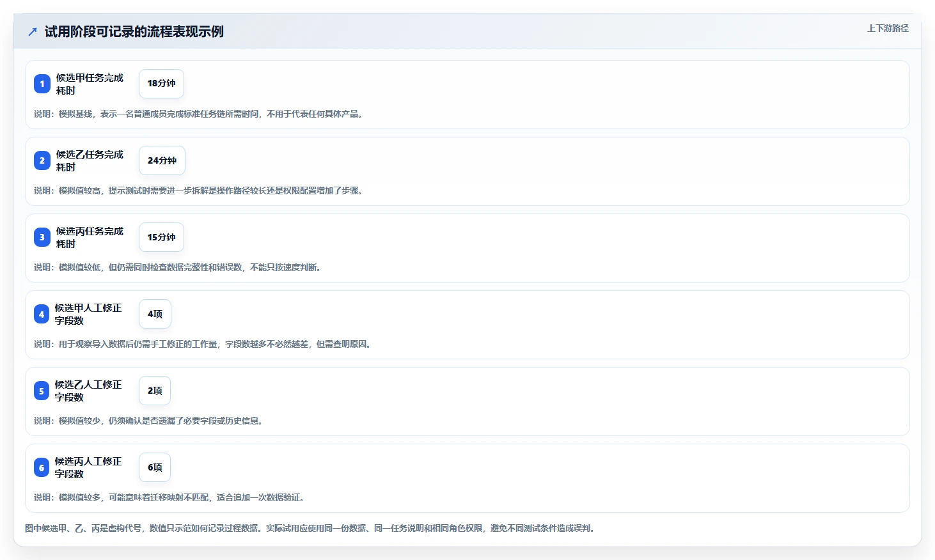The width and height of the screenshot is (935, 560).
Task: Click the number 4 badge
Action: coord(42,314)
